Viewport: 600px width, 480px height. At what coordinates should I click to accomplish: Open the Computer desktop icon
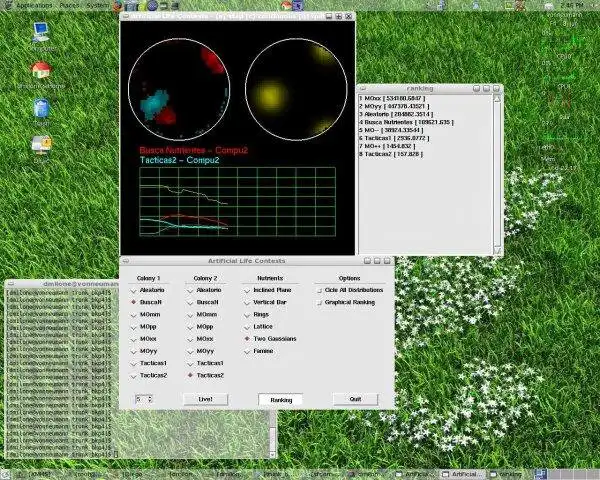[41, 37]
